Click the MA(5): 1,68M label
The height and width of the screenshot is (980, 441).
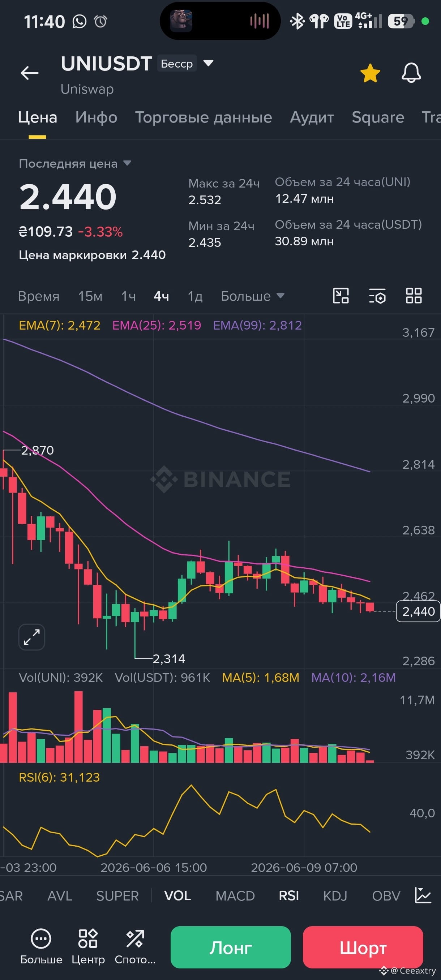(261, 678)
